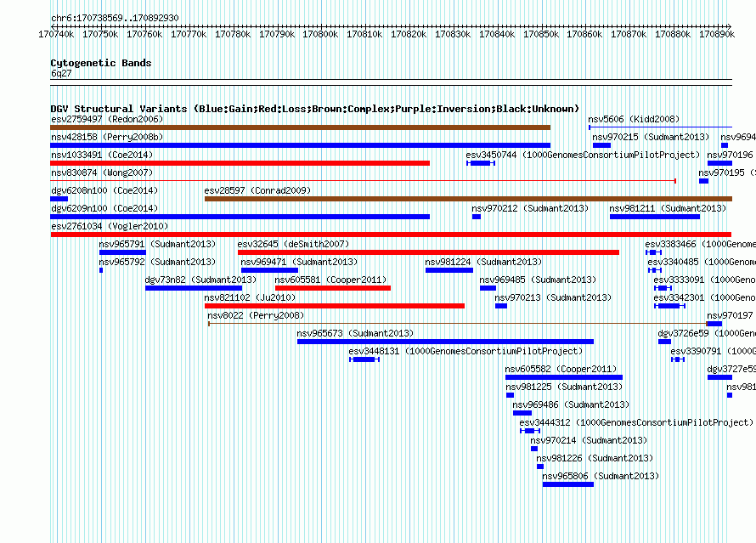Click nsv830874 (Wong2007) variant label
Viewport: 756px width, 543px height.
click(x=102, y=173)
